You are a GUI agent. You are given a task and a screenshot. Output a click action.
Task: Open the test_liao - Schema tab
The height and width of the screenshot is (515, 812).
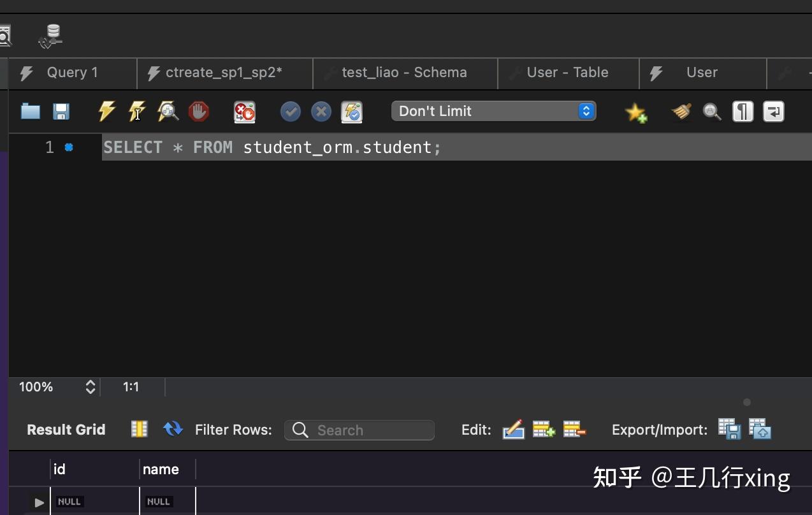pyautogui.click(x=405, y=73)
